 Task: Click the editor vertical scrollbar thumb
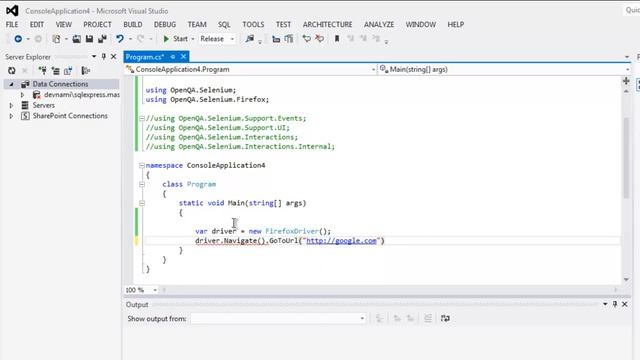pos(626,158)
